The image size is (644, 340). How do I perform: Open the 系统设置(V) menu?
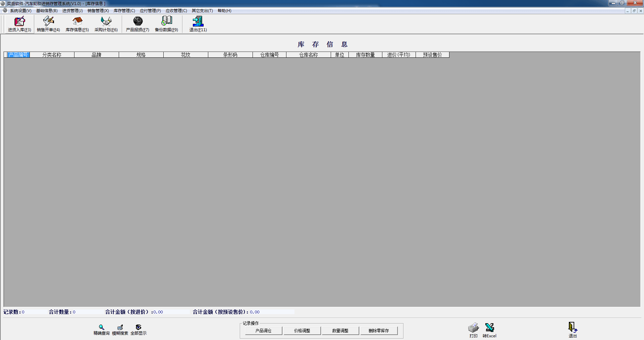(x=20, y=11)
